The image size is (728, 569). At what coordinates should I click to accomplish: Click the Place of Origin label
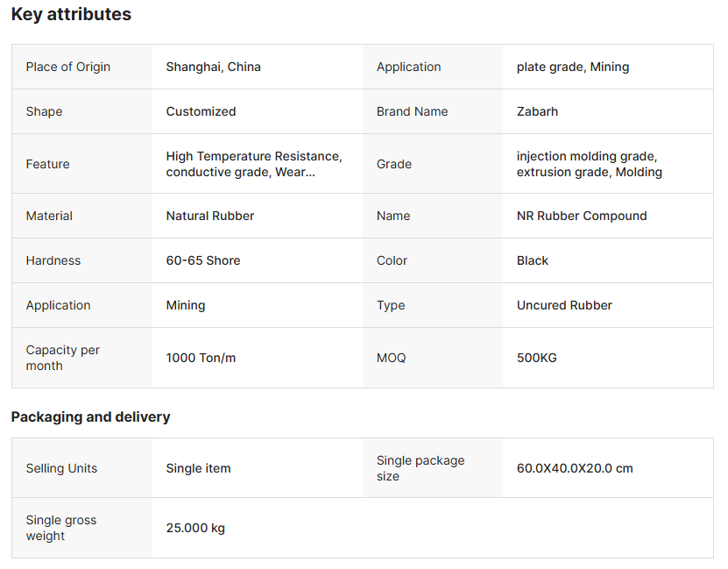[68, 67]
